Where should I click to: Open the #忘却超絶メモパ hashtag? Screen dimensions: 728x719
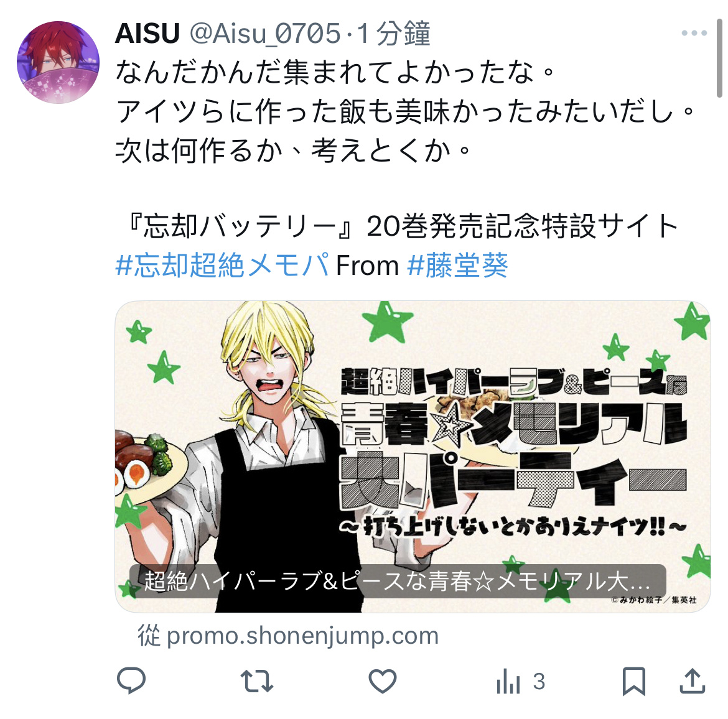click(x=222, y=266)
